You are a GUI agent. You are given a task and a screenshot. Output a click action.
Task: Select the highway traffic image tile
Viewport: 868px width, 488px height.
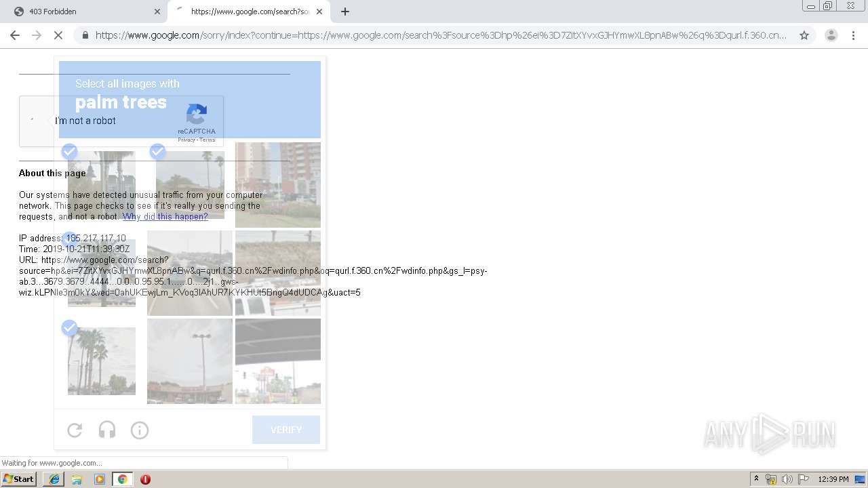pos(190,273)
